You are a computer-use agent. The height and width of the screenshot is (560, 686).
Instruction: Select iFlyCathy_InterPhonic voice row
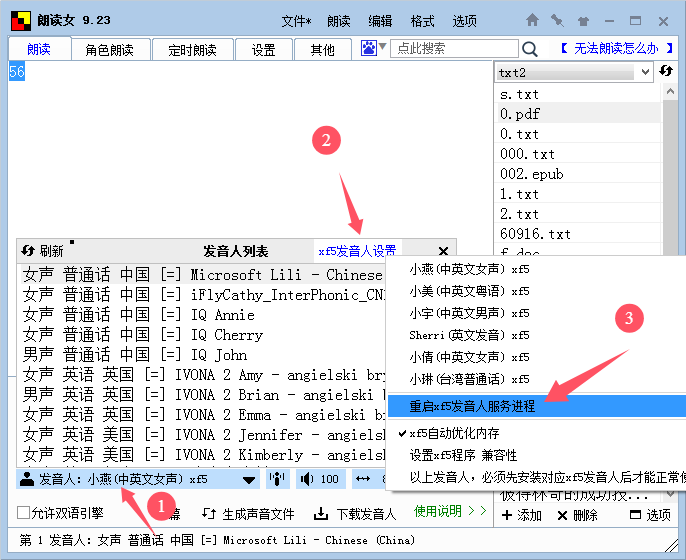pyautogui.click(x=203, y=294)
